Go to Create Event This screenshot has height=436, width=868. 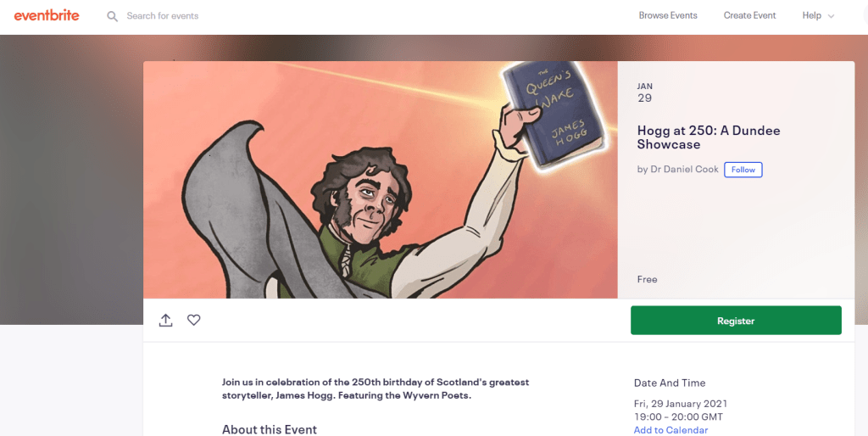pos(749,15)
